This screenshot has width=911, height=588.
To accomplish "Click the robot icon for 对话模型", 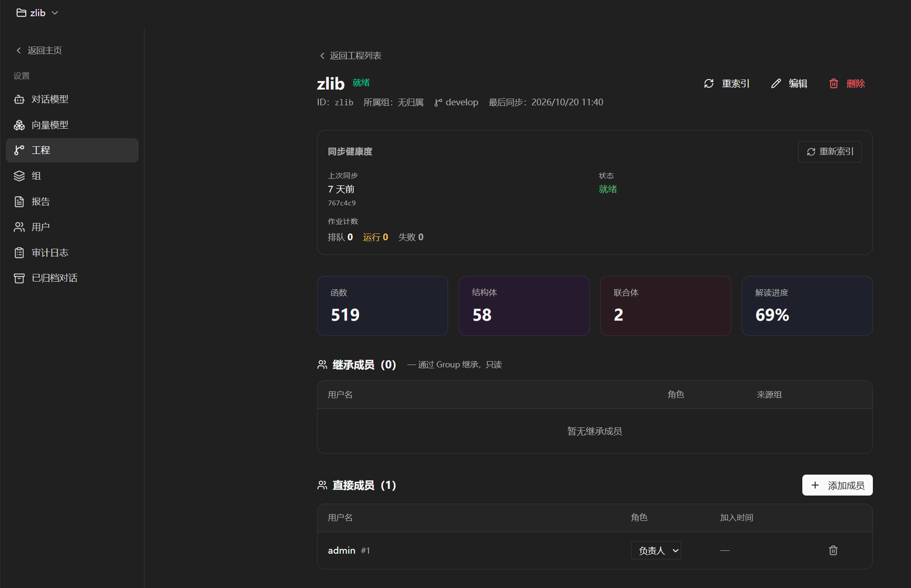I will 19,99.
